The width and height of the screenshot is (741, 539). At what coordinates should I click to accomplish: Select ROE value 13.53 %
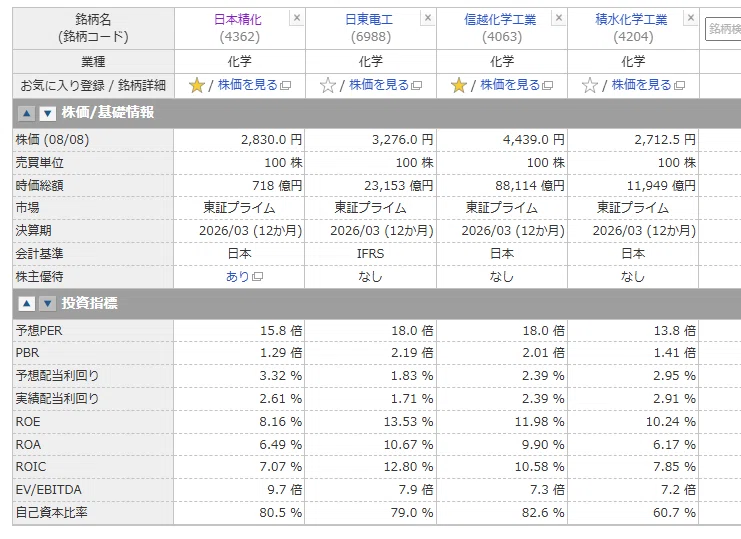(408, 421)
